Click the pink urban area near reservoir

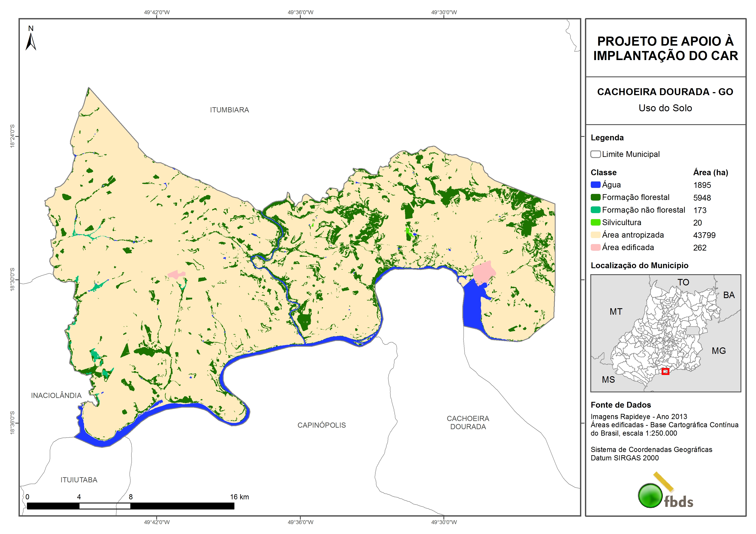coord(484,272)
